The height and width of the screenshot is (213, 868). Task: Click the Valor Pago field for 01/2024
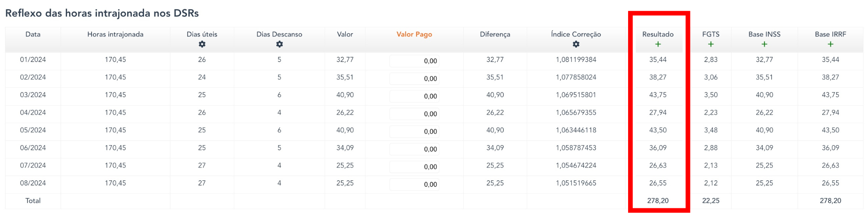[x=414, y=61]
